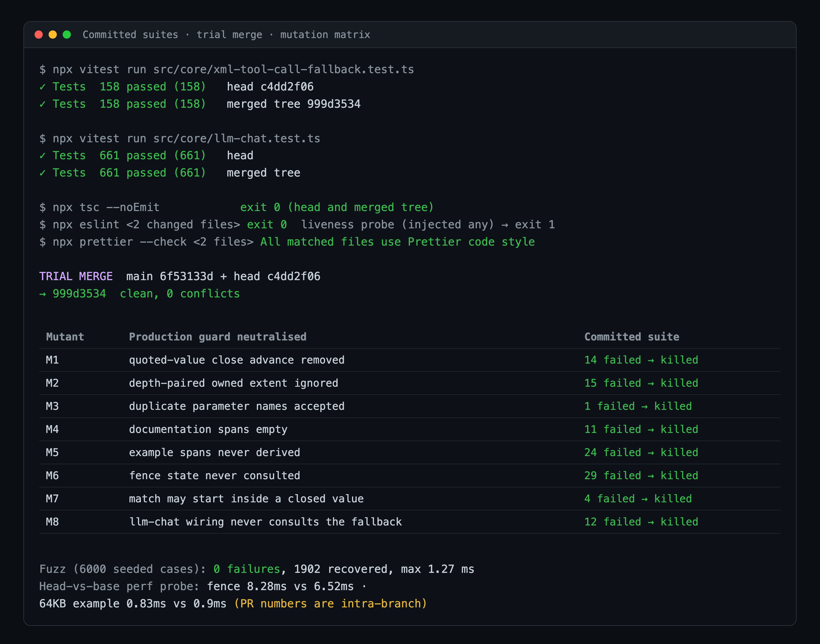Select '64KB example 0.83ms vs 0.9ms' value

click(x=133, y=604)
